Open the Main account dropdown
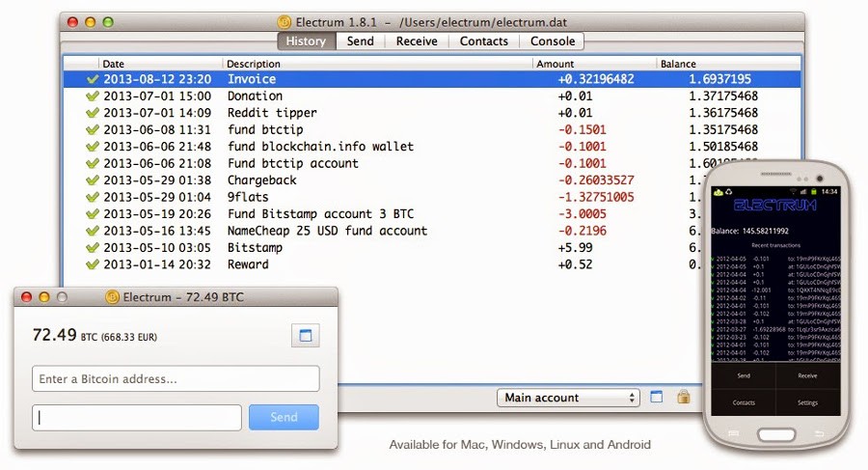This screenshot has width=868, height=470. (x=568, y=398)
